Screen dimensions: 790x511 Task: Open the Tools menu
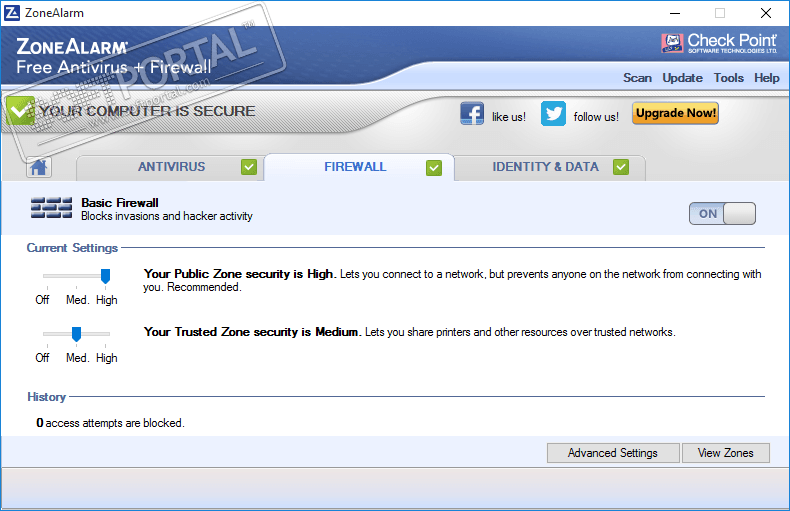(x=729, y=78)
